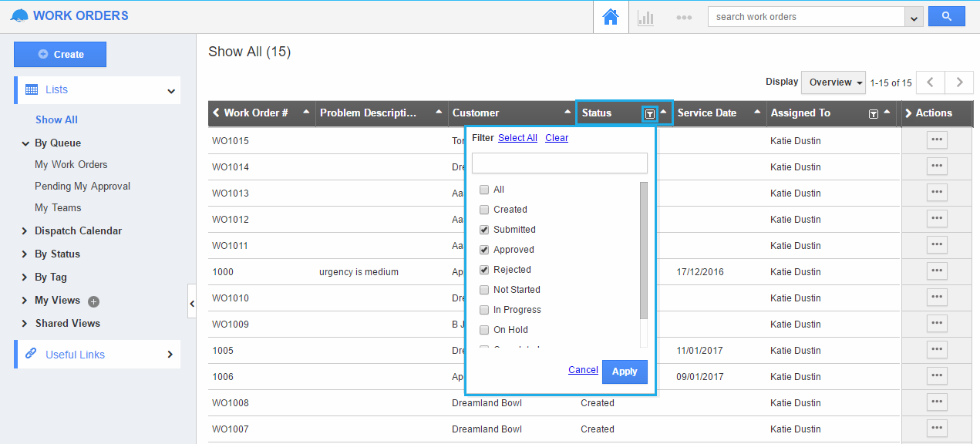Add a new view with plus icon
Screen dimensions: 980x444
[94, 301]
